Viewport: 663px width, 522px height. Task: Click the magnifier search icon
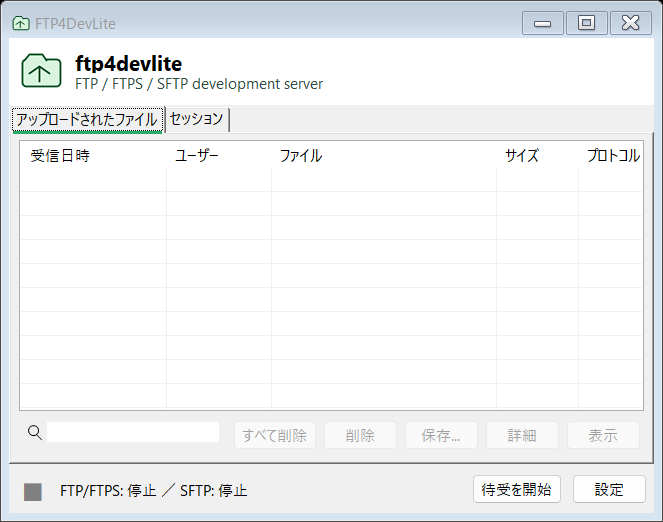click(35, 432)
